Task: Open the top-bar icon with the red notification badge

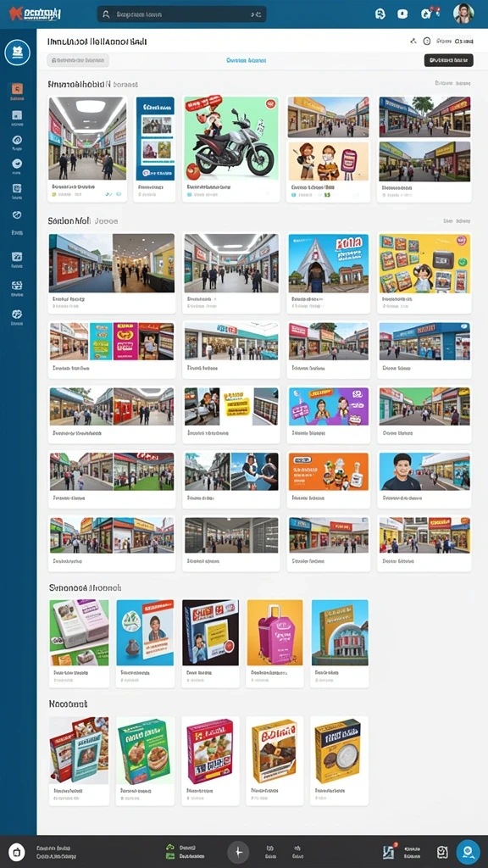Action: 427,14
